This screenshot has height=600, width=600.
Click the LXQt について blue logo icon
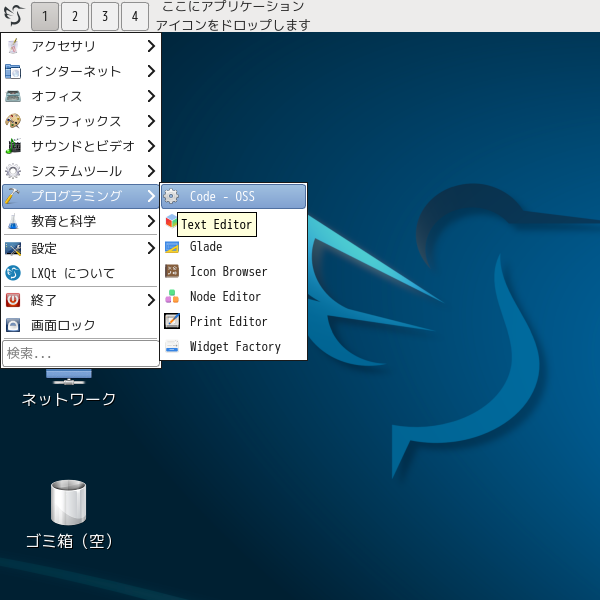13,273
